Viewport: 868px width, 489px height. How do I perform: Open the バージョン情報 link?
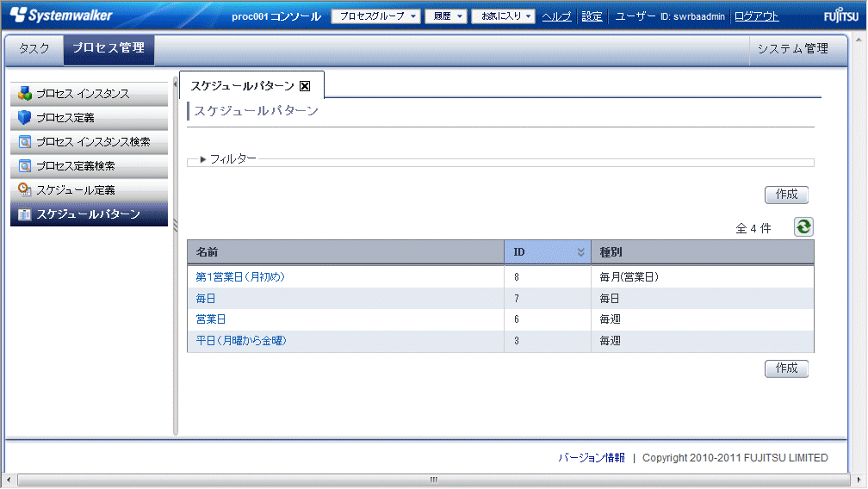coord(591,458)
